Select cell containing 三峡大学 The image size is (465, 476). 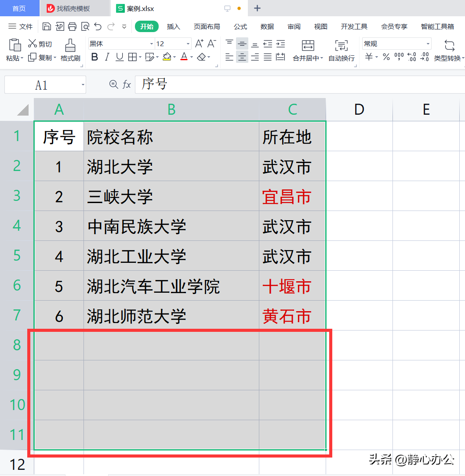171,196
